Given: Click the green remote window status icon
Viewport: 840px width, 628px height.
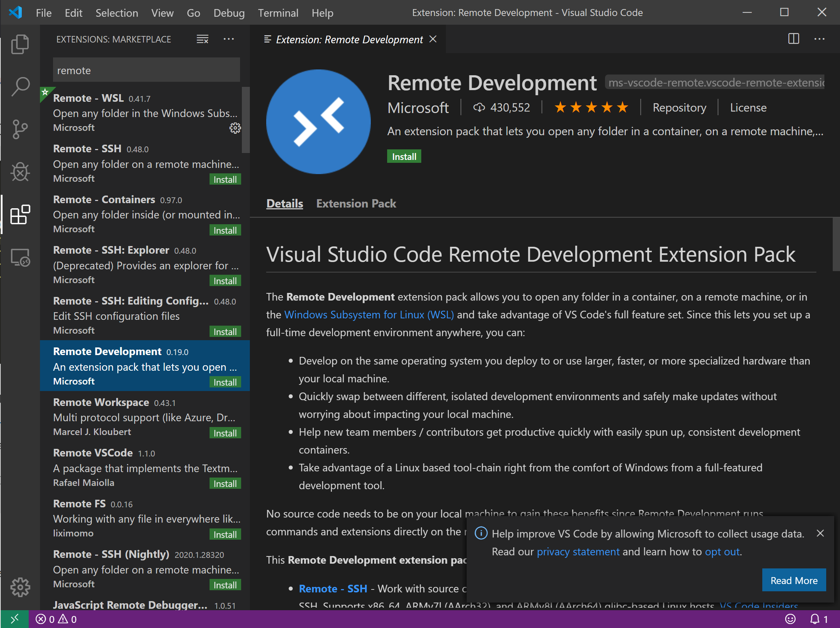Looking at the screenshot, I should pyautogui.click(x=15, y=619).
